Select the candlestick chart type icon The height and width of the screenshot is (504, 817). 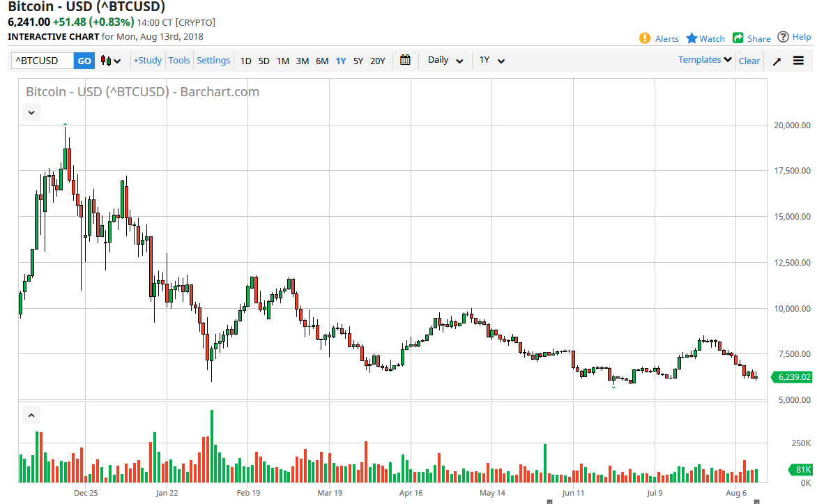pos(106,61)
